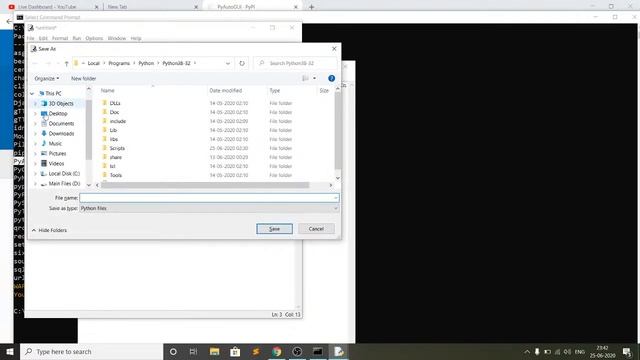Viewport: 640px width, 360px height.
Task: Select Downloads in navigation tree
Action: [x=61, y=133]
